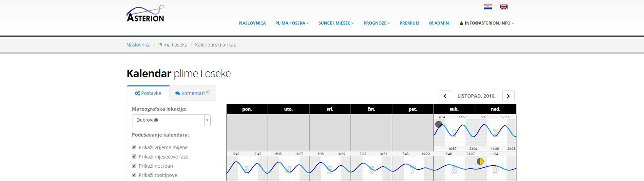The image size is (644, 181).
Task: Expand the PLIMA I OSEKA menu
Action: [x=292, y=23]
